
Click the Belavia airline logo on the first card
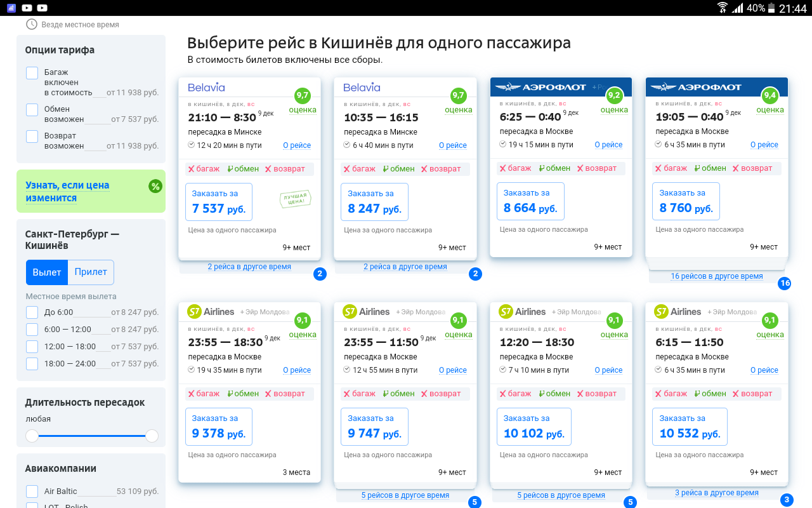(206, 86)
